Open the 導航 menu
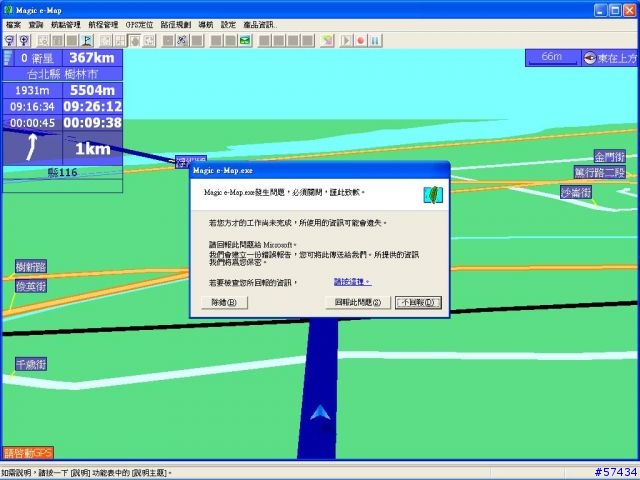Viewport: 640px width, 480px height. (206, 25)
